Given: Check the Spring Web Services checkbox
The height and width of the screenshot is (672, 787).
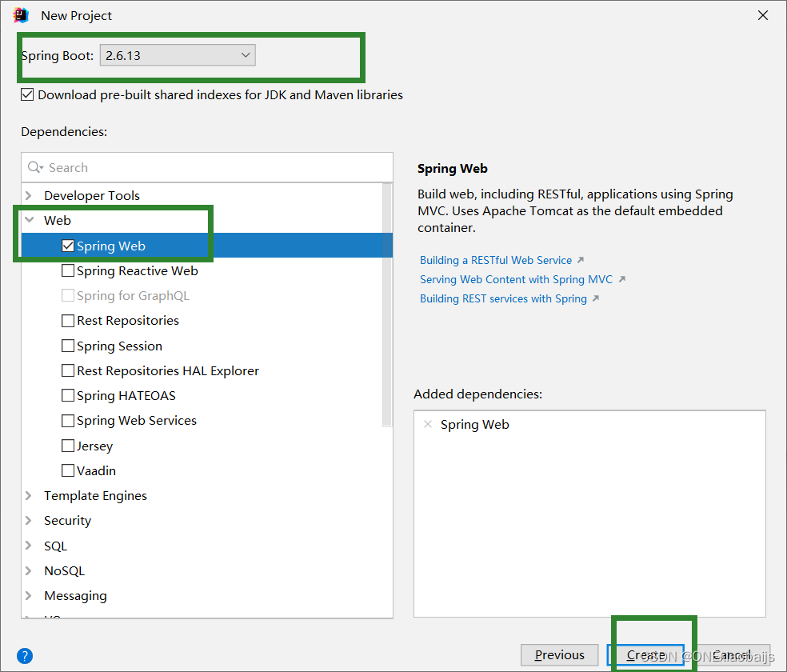Looking at the screenshot, I should (68, 420).
